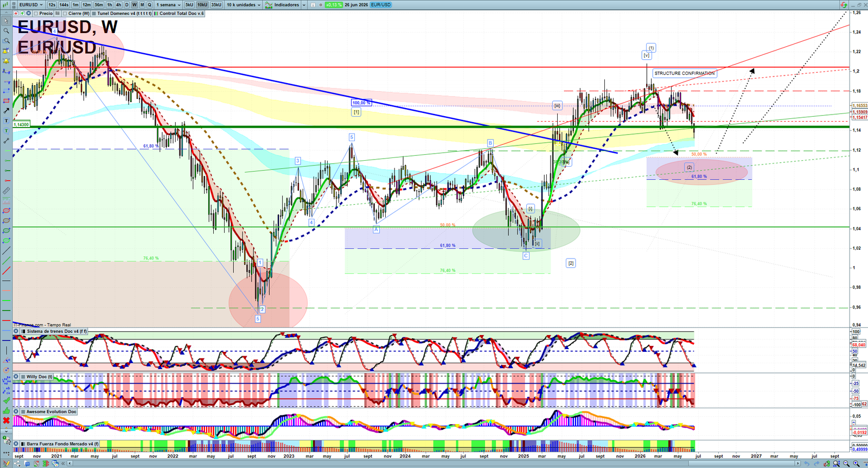Close the Willy Doc indicator panel
Viewport: 868px width, 468px height.
[16, 376]
